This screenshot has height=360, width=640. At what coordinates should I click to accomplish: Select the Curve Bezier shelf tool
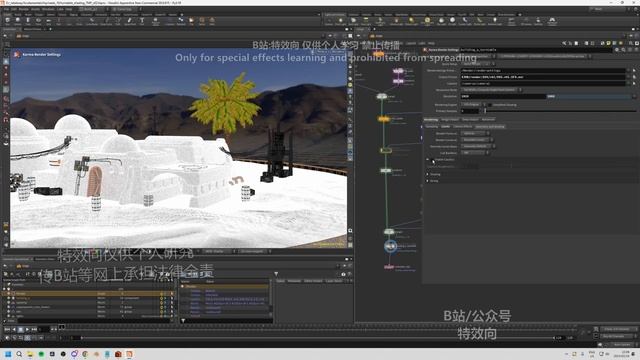[x=92, y=21]
